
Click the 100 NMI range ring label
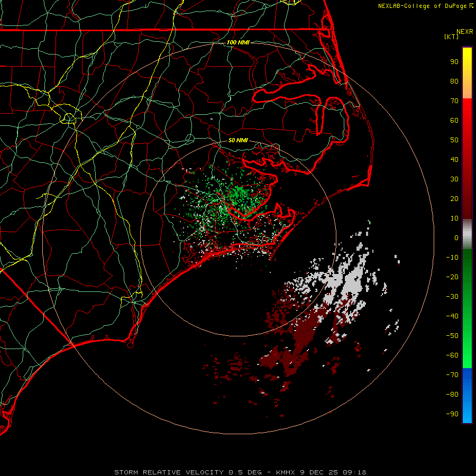pyautogui.click(x=238, y=42)
